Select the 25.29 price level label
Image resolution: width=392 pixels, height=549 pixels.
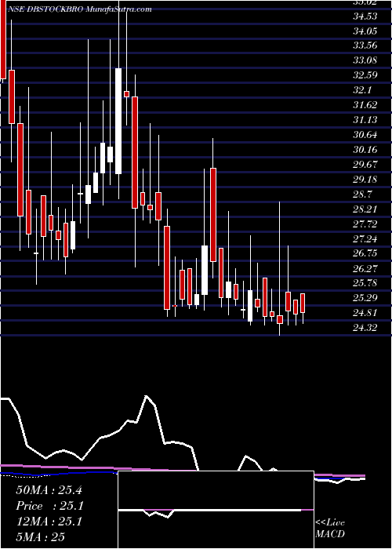coord(365,298)
